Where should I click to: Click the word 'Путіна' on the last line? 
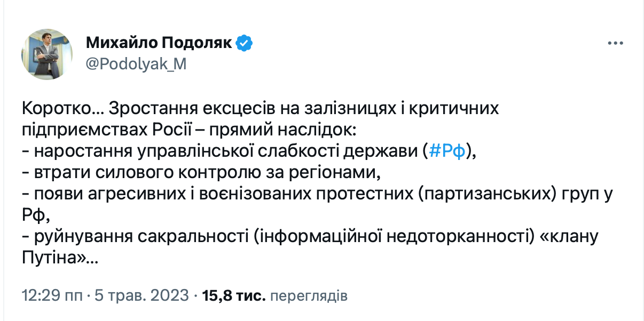pos(51,259)
